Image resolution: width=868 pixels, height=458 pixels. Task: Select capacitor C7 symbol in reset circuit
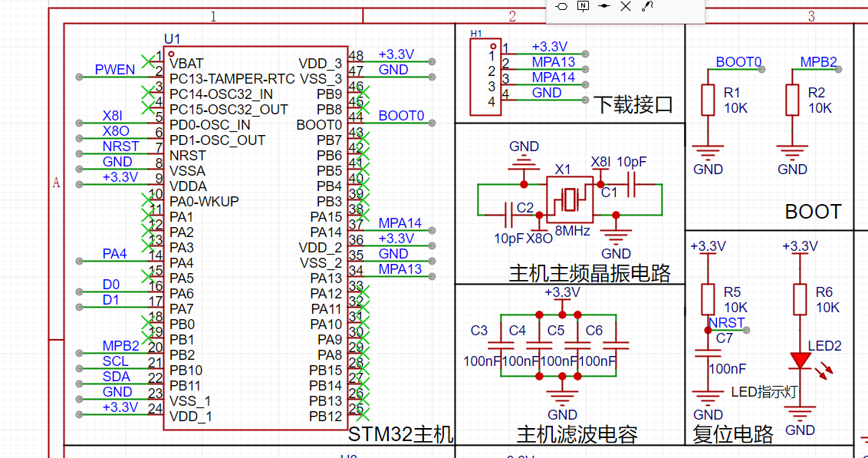point(708,354)
